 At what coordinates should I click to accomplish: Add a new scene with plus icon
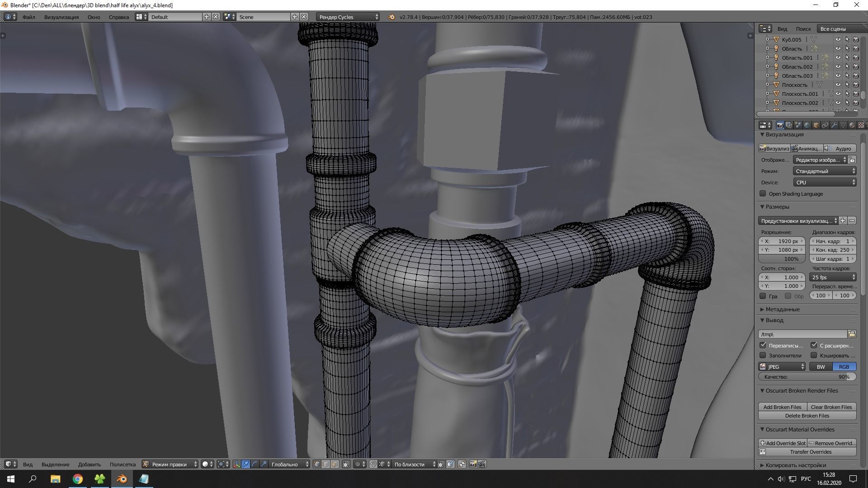pos(295,17)
